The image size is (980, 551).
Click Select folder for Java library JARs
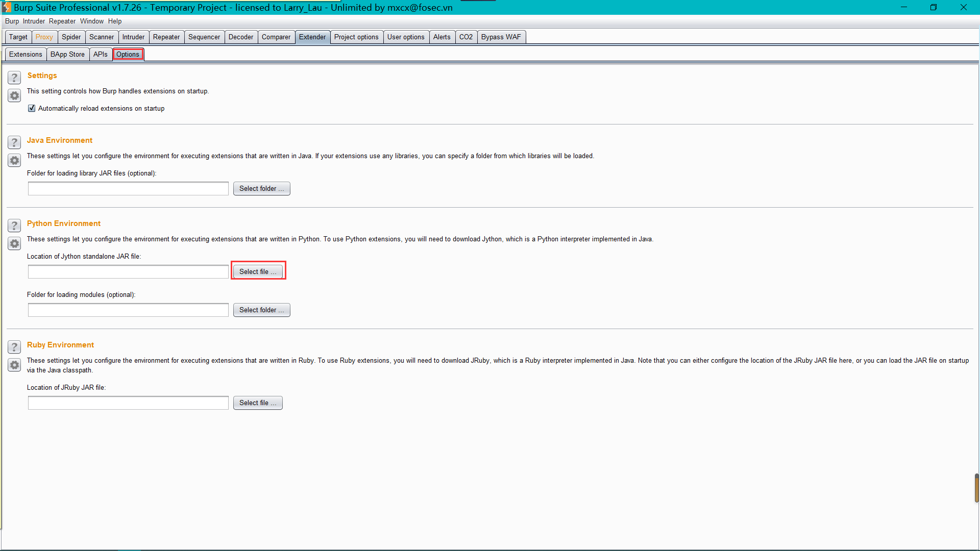point(261,188)
